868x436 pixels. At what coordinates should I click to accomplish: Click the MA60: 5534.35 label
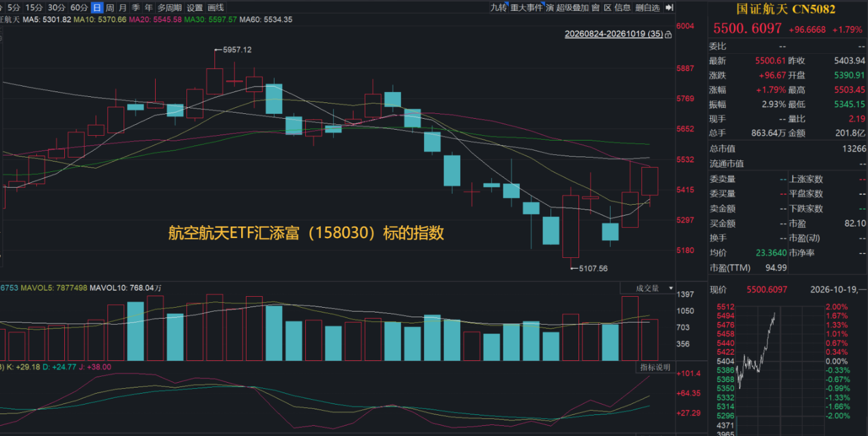pyautogui.click(x=266, y=19)
